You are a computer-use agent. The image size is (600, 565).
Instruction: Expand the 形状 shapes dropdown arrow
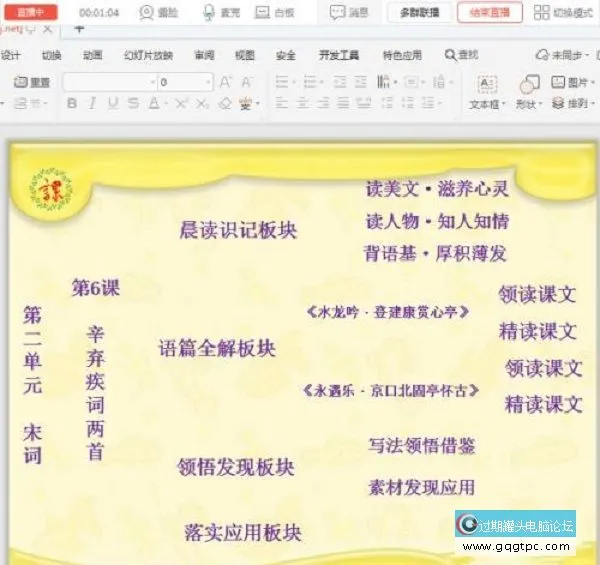[x=540, y=104]
